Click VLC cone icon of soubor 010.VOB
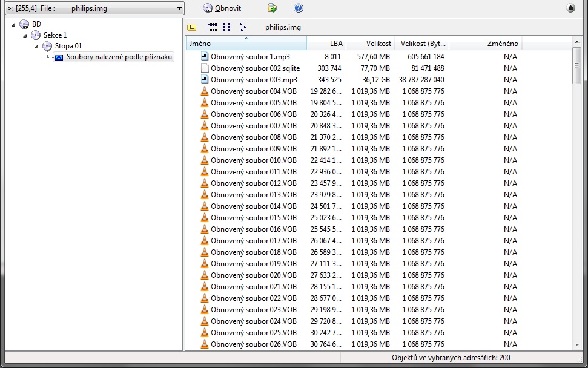Screen dimensions: 588x368 click(204, 160)
